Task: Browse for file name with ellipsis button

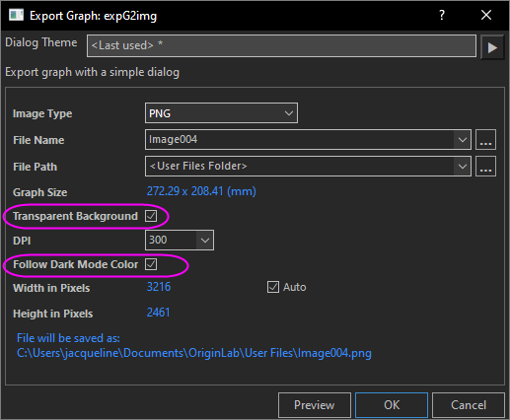Action: click(485, 140)
